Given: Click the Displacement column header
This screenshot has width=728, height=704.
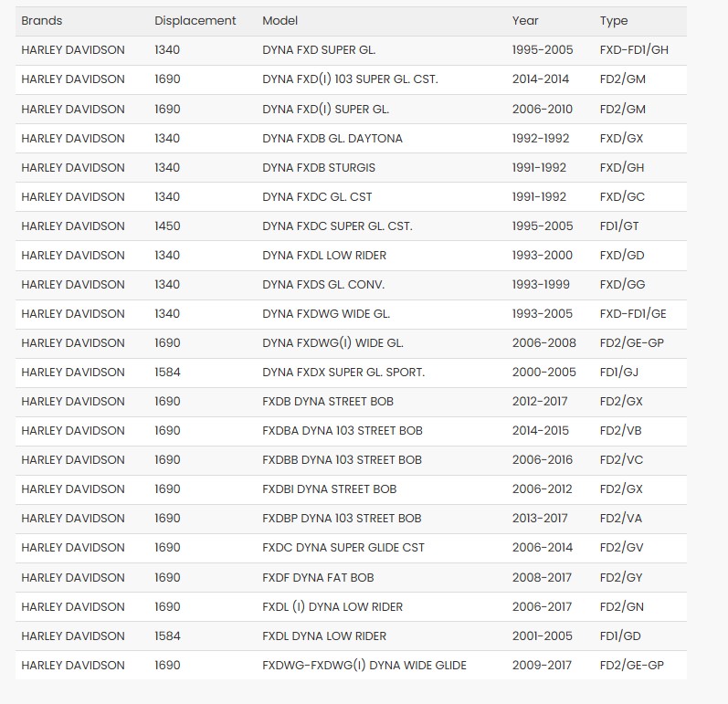Looking at the screenshot, I should [x=195, y=21].
